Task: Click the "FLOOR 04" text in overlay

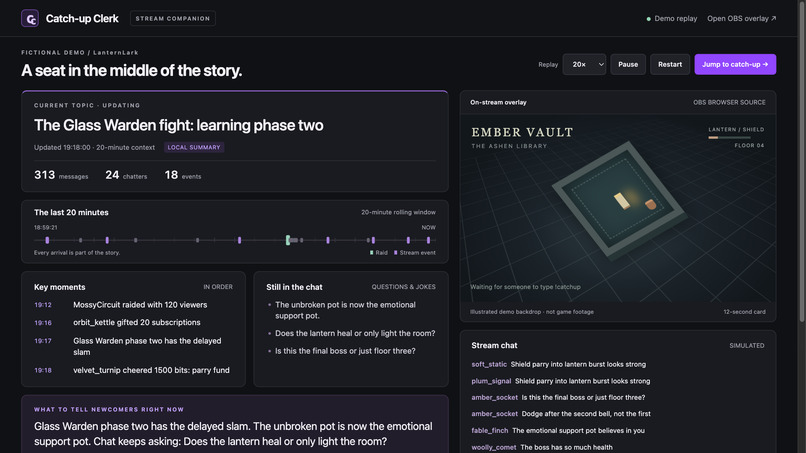Action: pyautogui.click(x=749, y=146)
